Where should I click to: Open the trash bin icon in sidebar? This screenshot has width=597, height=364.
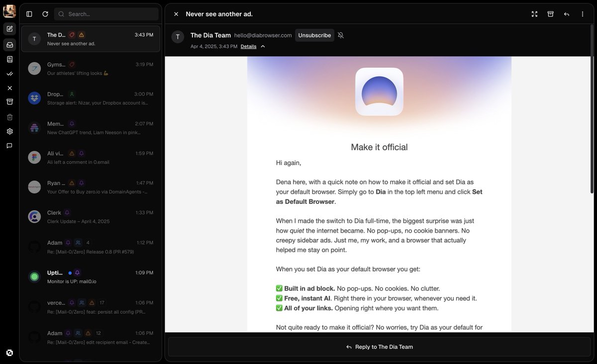coord(9,117)
